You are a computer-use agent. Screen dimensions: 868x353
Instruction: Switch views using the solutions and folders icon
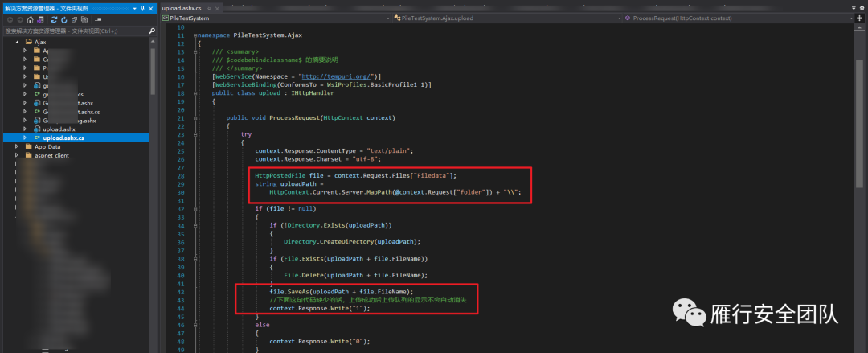coord(40,19)
